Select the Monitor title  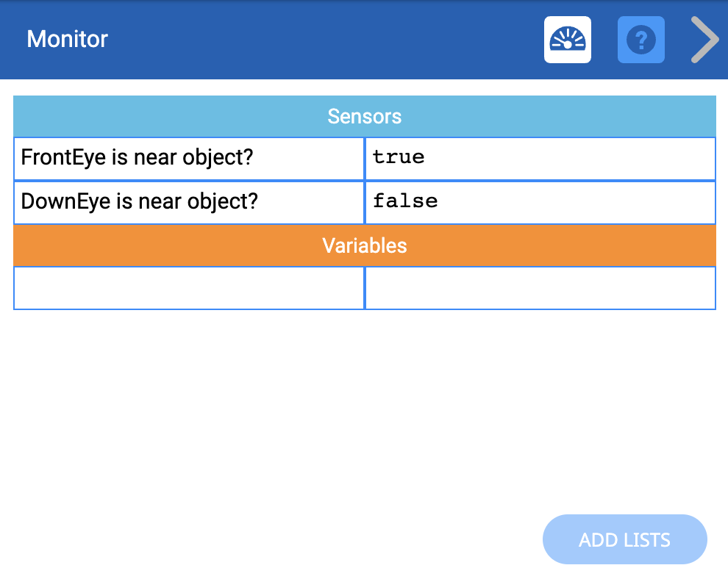(67, 40)
